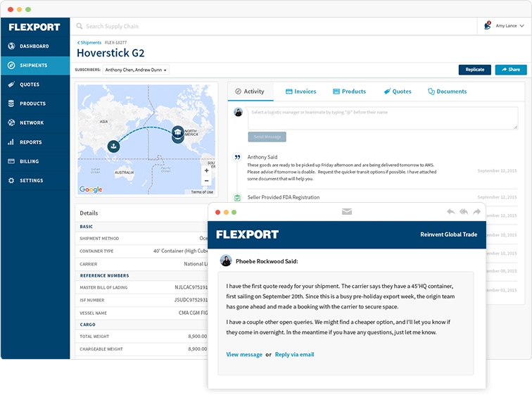The height and width of the screenshot is (395, 532).
Task: Go back to Shipments breadcrumb
Action: point(89,42)
